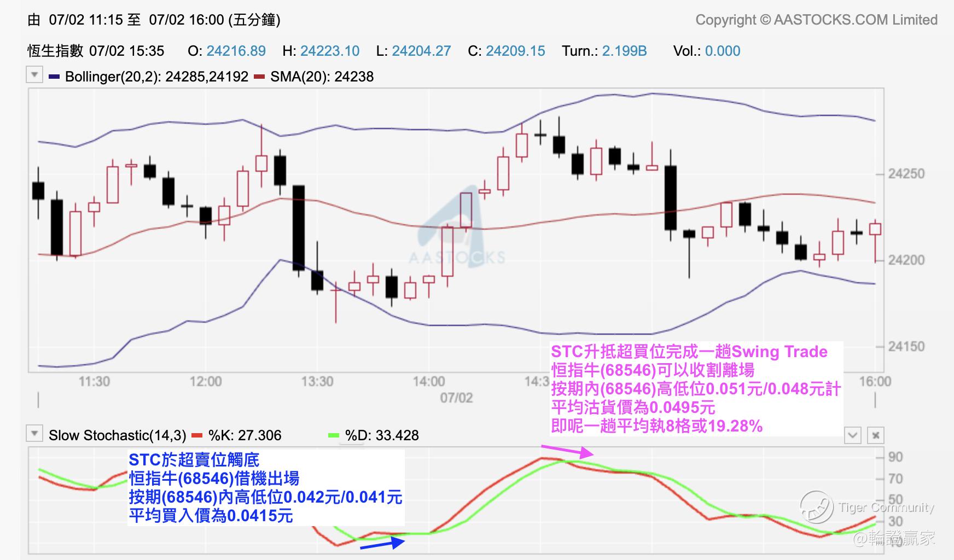
Task: Click the SMA(20): 24238 legend label
Action: click(x=322, y=77)
